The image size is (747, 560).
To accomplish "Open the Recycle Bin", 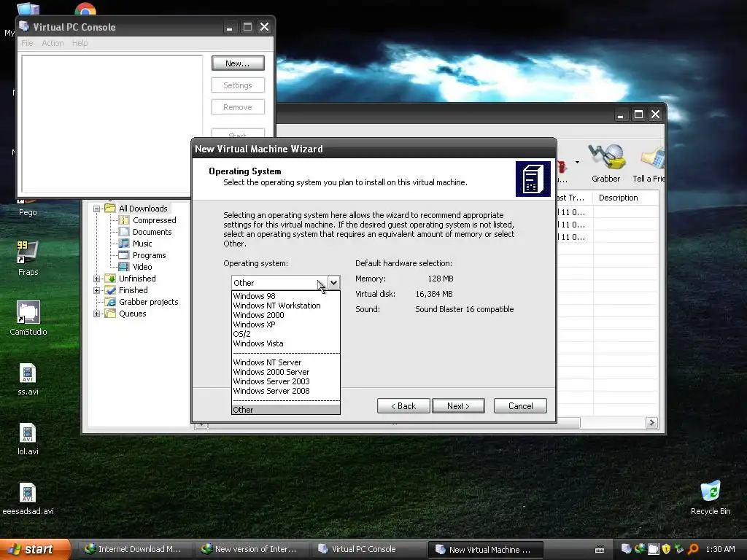I will click(x=711, y=497).
